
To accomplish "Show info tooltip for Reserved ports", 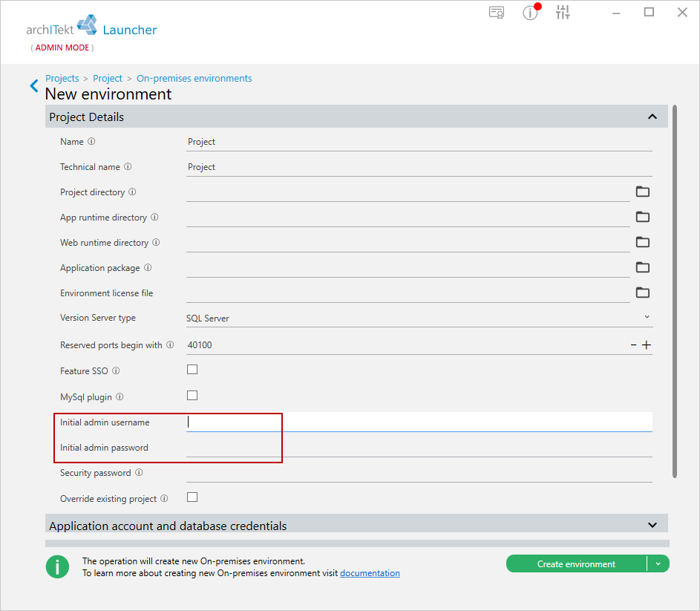I will coord(170,344).
